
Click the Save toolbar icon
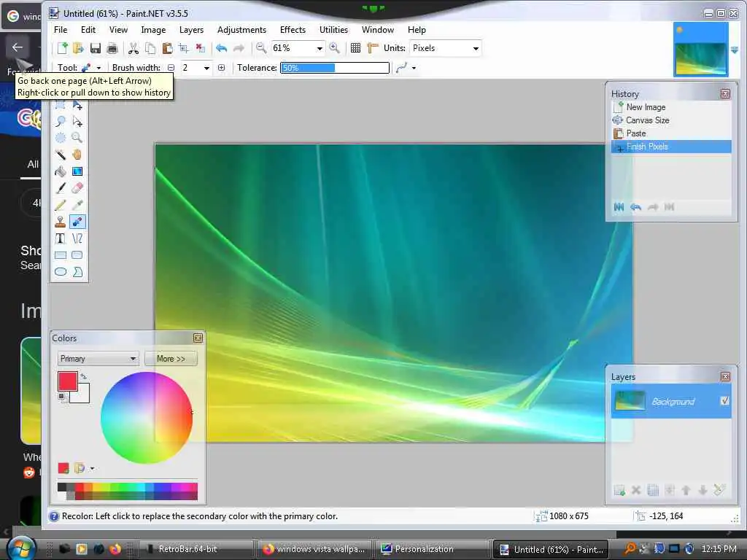(x=96, y=48)
